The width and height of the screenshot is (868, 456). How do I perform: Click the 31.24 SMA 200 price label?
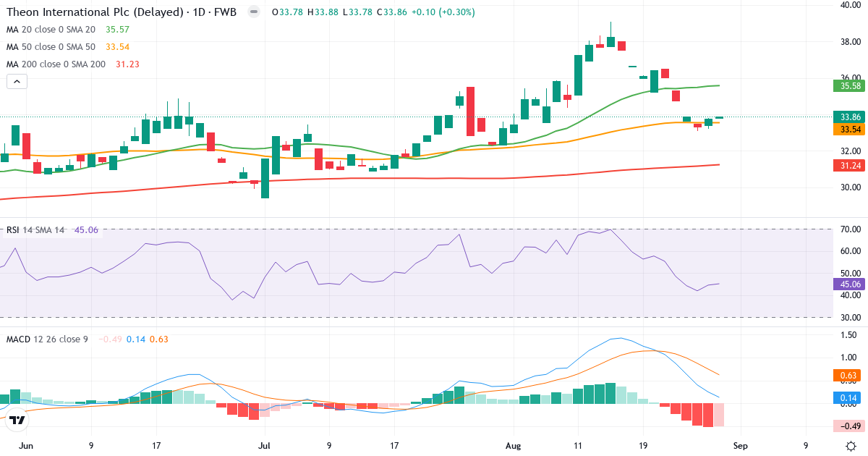pos(848,166)
